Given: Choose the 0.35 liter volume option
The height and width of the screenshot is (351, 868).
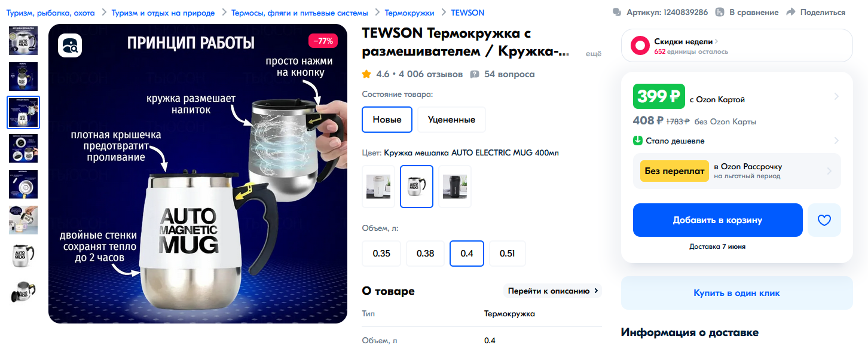Looking at the screenshot, I should (381, 254).
